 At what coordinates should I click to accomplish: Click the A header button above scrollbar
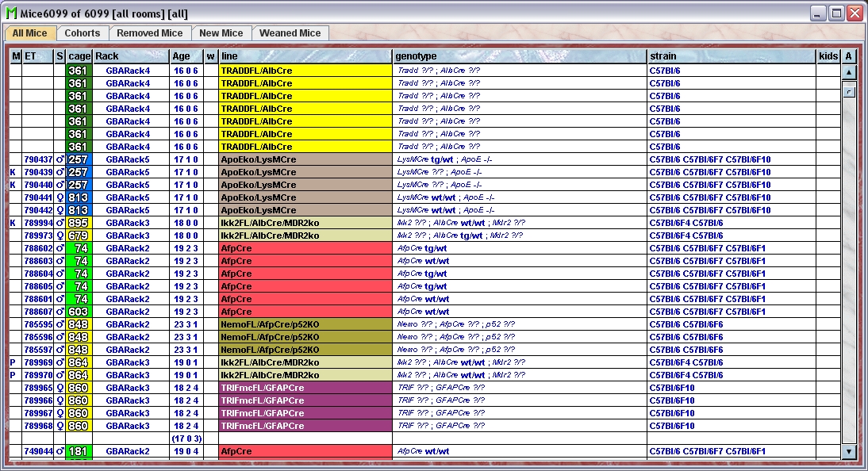[x=848, y=56]
